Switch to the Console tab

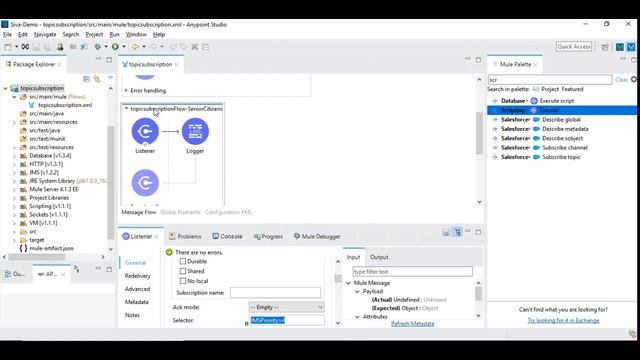227,236
